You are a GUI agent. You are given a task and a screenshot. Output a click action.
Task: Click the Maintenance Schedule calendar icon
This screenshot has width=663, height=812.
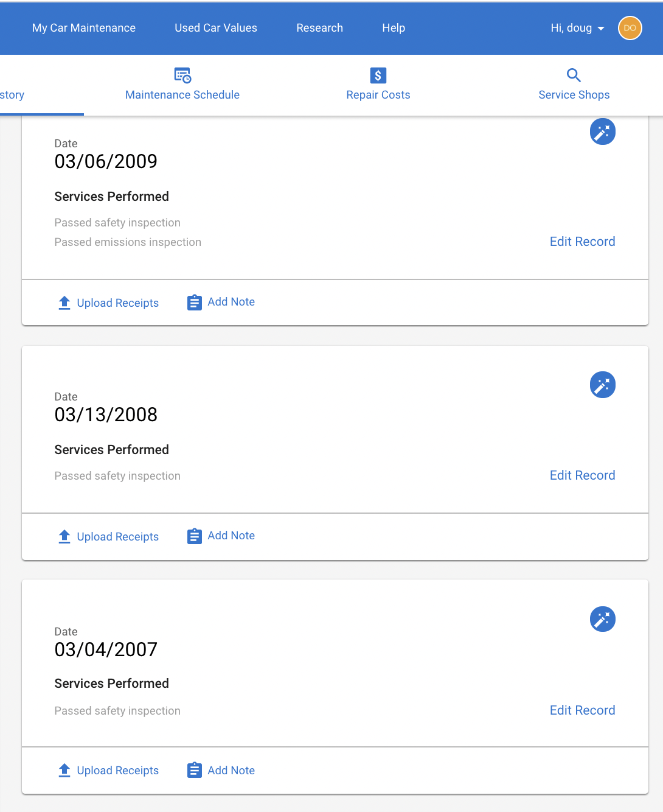pos(182,75)
